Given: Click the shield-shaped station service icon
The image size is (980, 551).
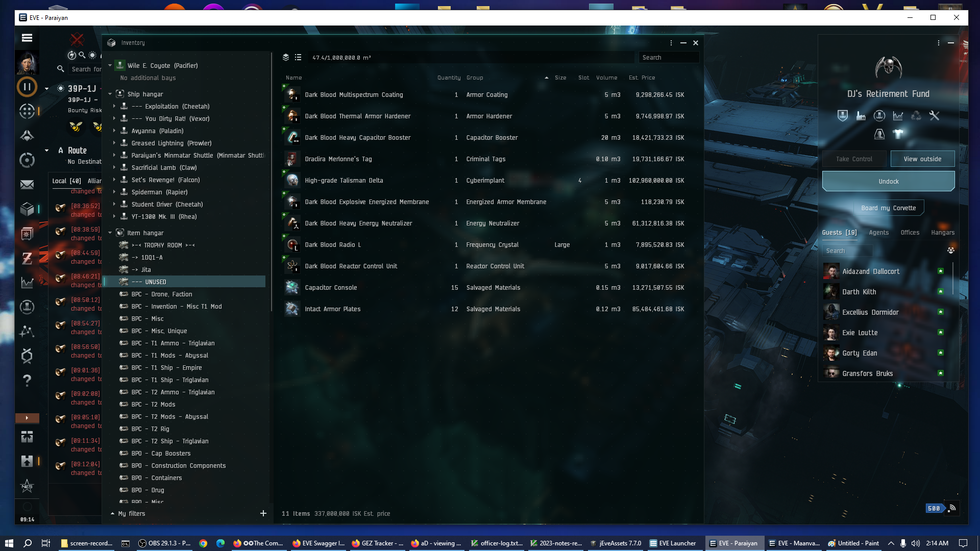Looking at the screenshot, I should (x=843, y=116).
